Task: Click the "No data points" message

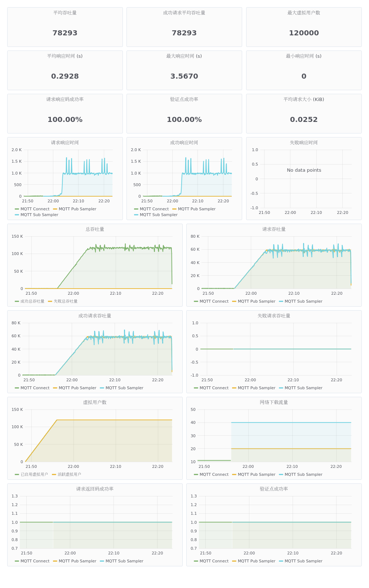Action: pos(304,170)
